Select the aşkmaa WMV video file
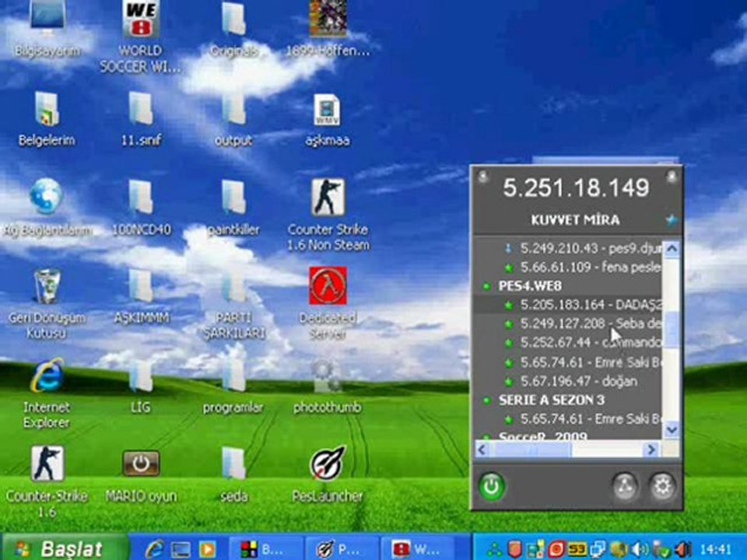 coord(328,119)
